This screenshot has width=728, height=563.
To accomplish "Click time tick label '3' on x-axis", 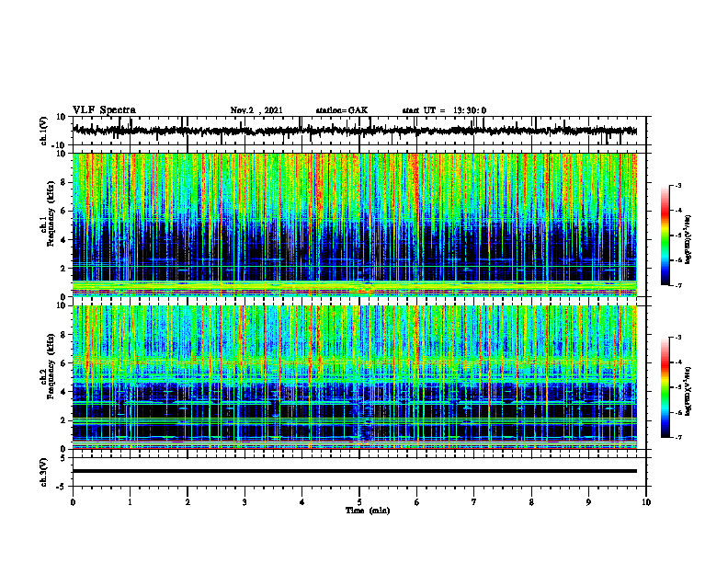I will 245,502.
